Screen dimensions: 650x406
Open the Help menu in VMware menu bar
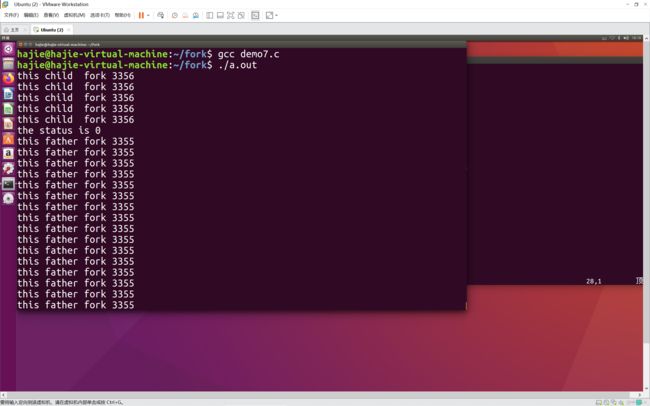click(x=122, y=15)
